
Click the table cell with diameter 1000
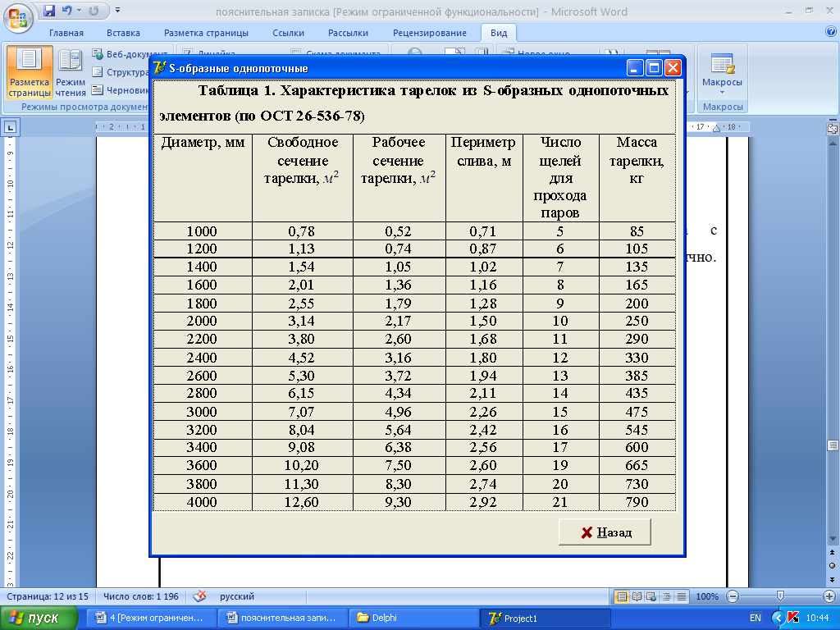(202, 231)
